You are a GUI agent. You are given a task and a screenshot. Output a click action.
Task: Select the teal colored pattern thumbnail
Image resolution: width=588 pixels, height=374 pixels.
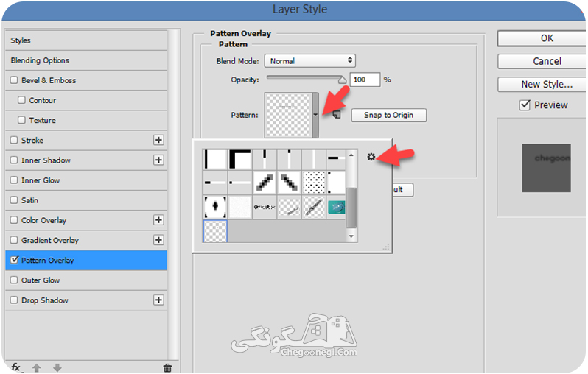pos(337,207)
